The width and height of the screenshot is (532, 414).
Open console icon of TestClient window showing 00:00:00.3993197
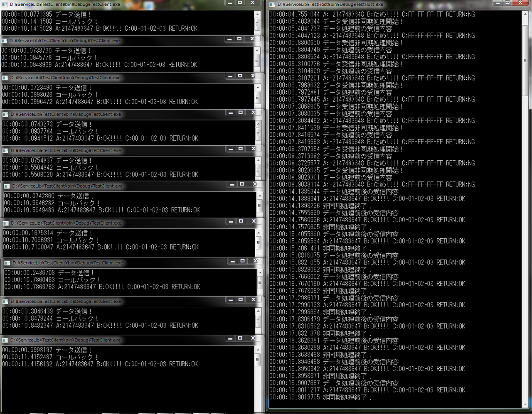(x=5, y=340)
